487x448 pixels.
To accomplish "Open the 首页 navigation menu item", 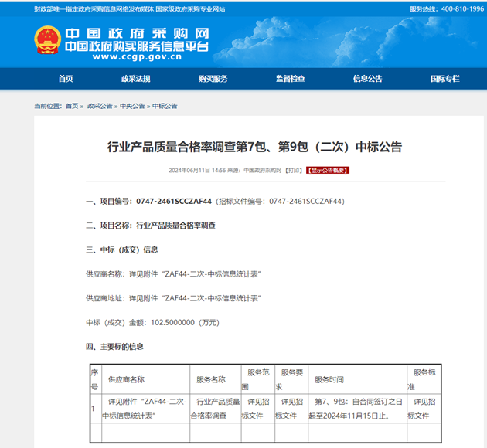I will pos(66,79).
